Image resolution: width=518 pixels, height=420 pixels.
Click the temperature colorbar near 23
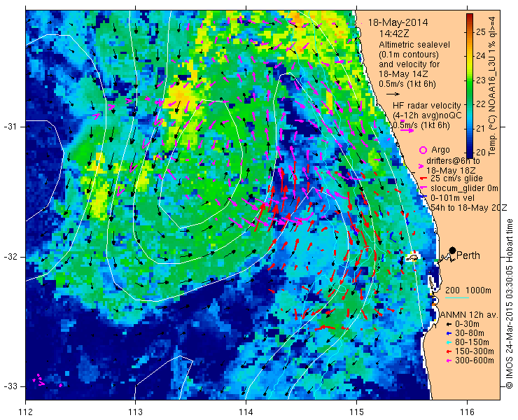pos(470,80)
